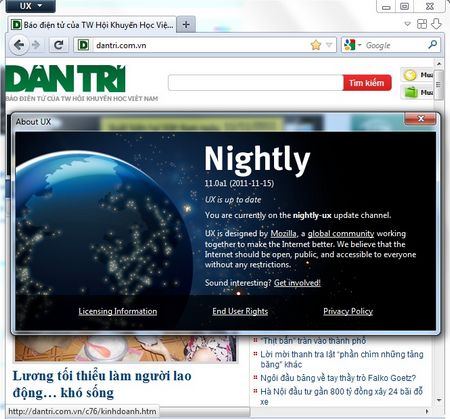
Task: Click the horizontal scrollbar right arrow
Action: pyautogui.click(x=428, y=411)
